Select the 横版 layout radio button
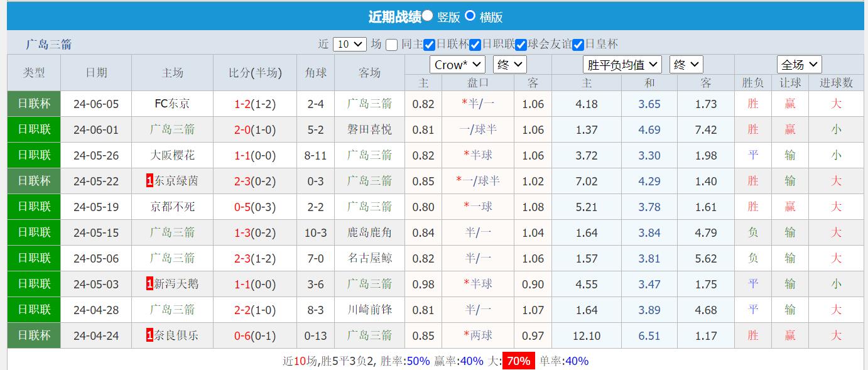Viewport: 868px width, 370px height. tap(470, 17)
